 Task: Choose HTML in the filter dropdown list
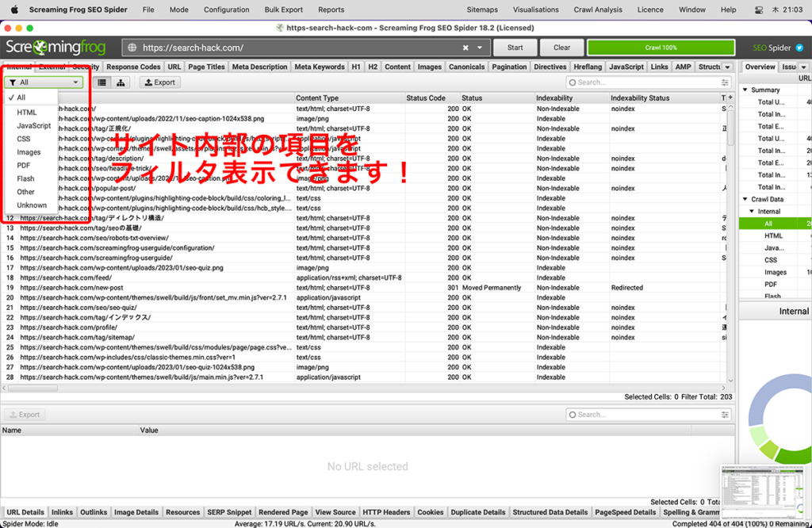pyautogui.click(x=27, y=113)
